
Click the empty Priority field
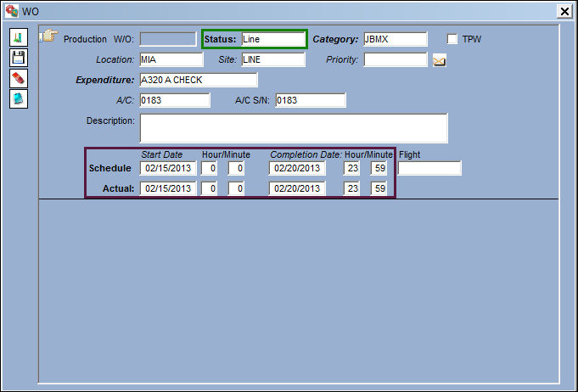[x=396, y=59]
